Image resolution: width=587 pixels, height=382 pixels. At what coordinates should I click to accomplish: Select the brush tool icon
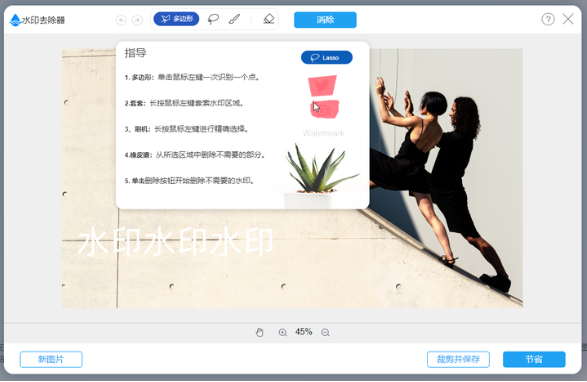pyautogui.click(x=234, y=19)
